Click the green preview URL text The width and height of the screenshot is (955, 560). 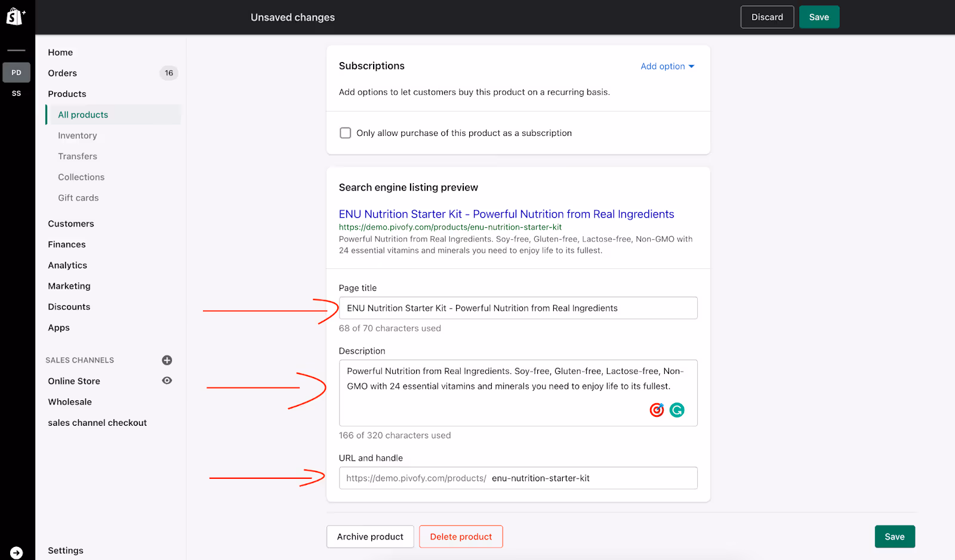[450, 227]
